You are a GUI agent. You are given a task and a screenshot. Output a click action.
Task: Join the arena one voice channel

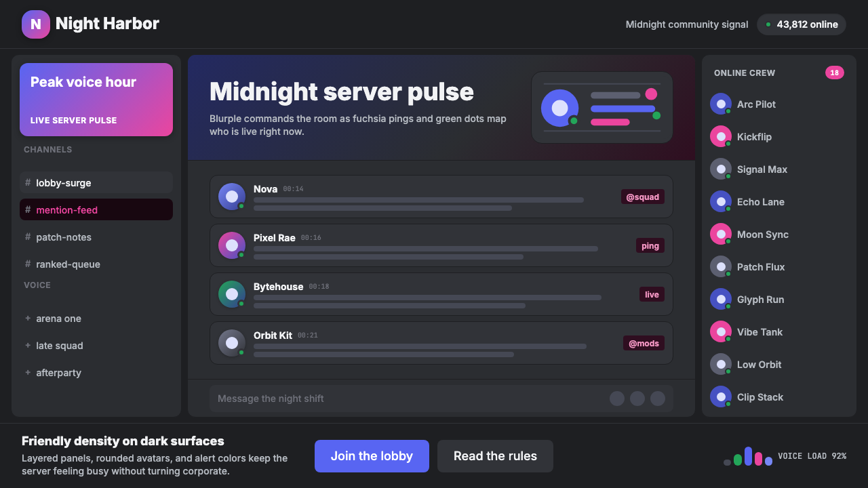pos(96,318)
